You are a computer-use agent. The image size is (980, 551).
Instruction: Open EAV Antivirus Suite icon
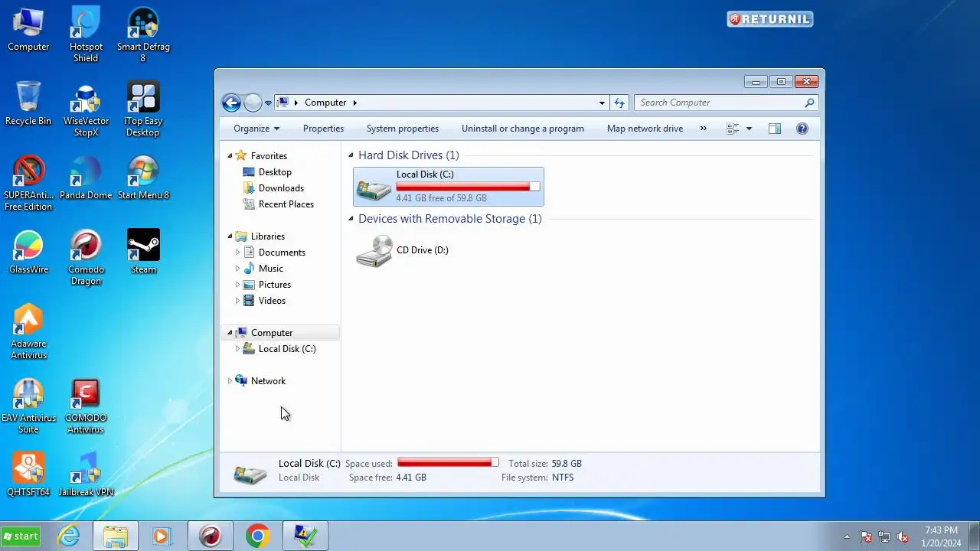(28, 406)
